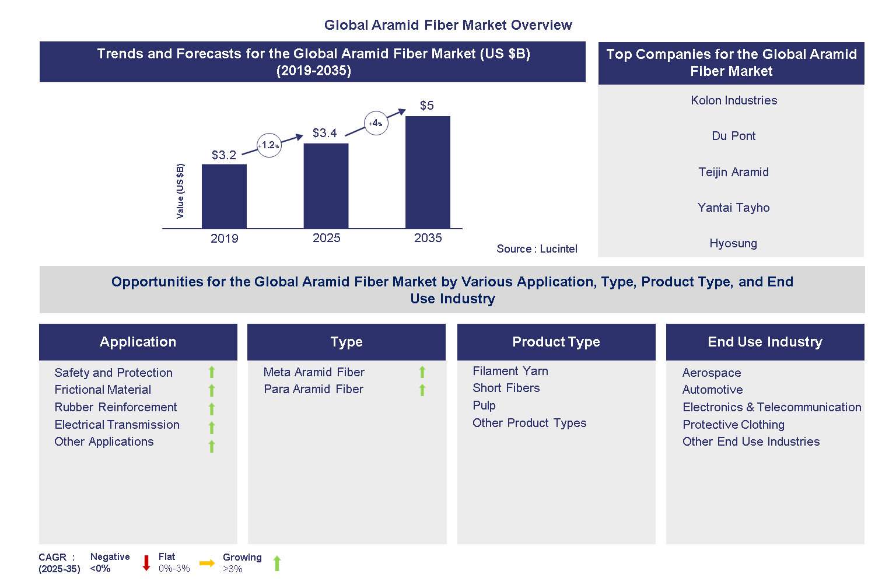The image size is (896, 588).
Task: Select the growth arrow next to Meta Aramid Fiber
Action: pos(422,372)
